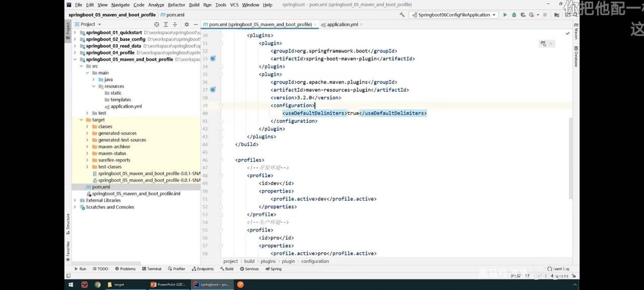644x290 pixels.
Task: Open the Spring tool window
Action: coord(273,269)
